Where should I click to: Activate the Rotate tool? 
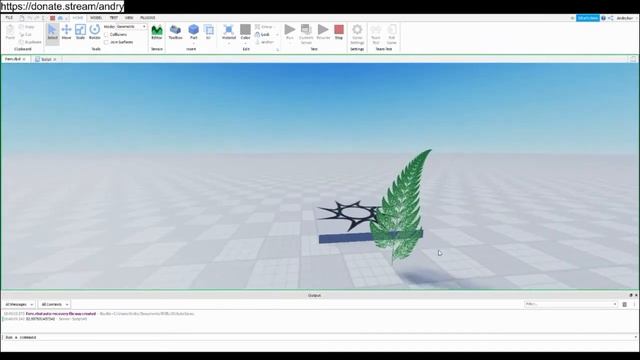point(95,32)
